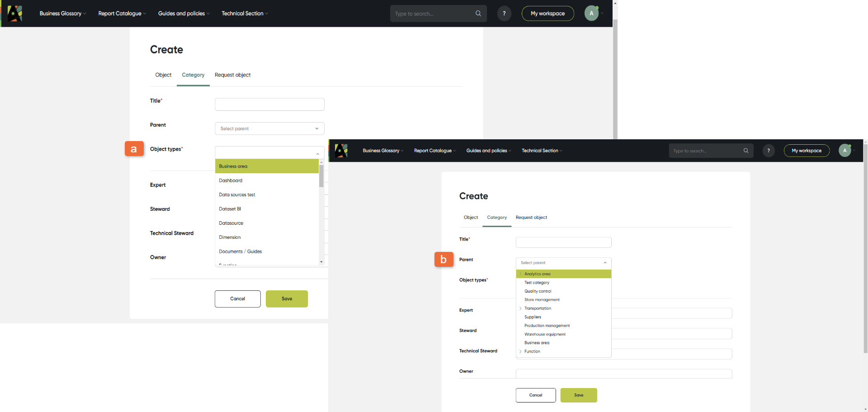
Task: Expand the Analytics area parent category
Action: pyautogui.click(x=520, y=274)
